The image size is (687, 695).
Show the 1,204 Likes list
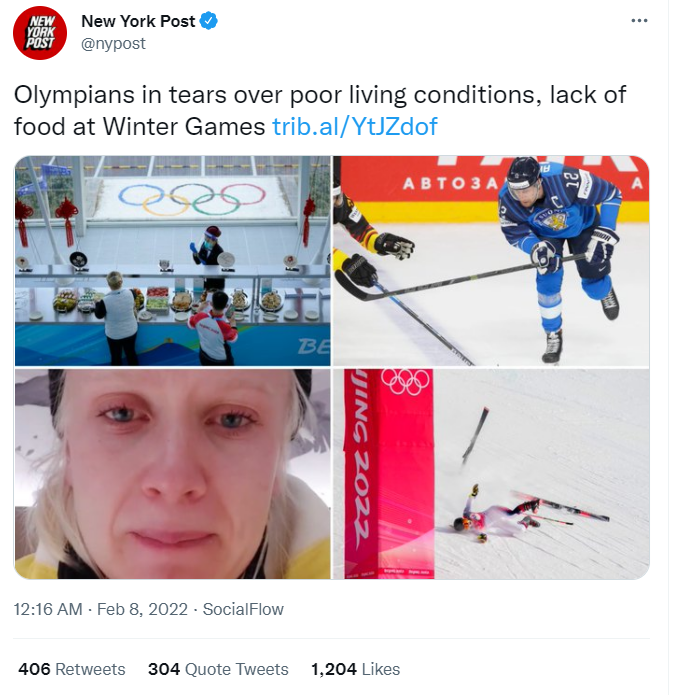tap(355, 669)
